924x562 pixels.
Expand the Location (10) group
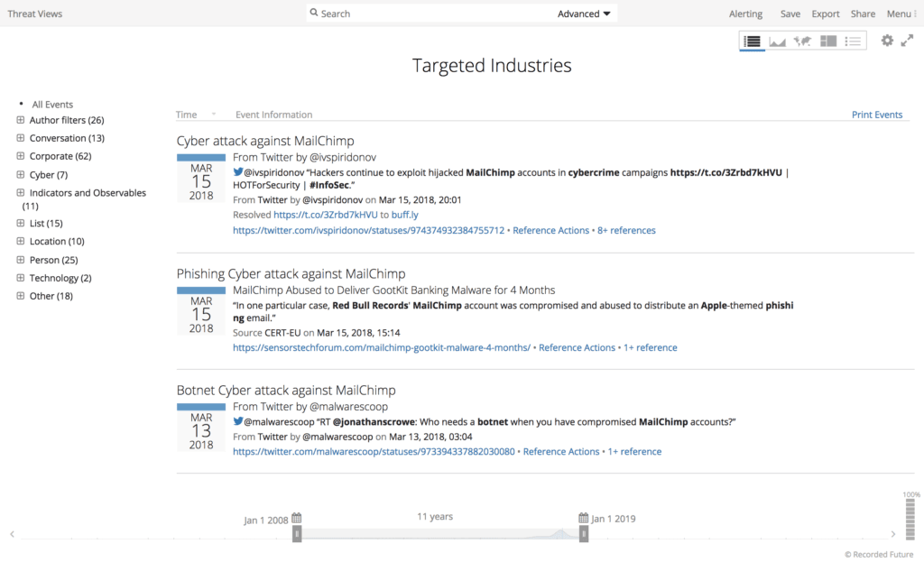(20, 241)
